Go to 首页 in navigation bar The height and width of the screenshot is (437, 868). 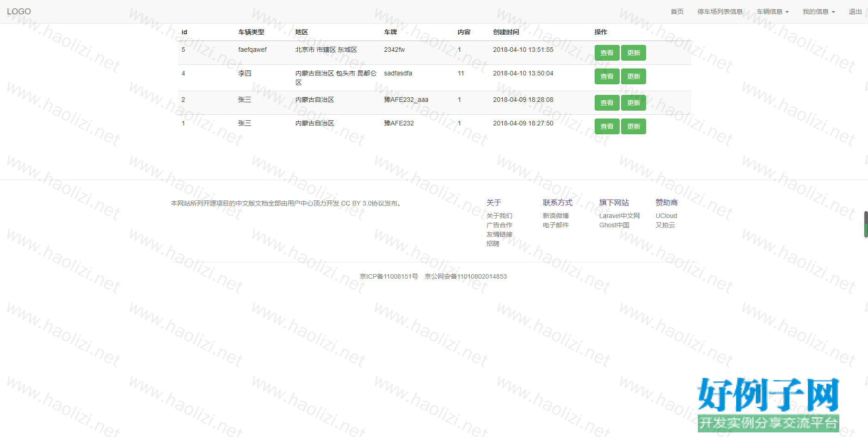coord(677,12)
